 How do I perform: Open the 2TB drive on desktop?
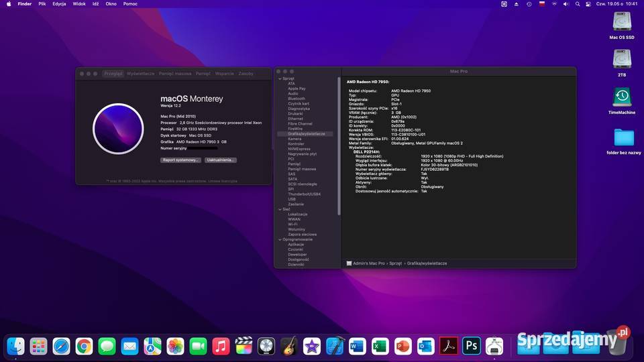point(622,63)
